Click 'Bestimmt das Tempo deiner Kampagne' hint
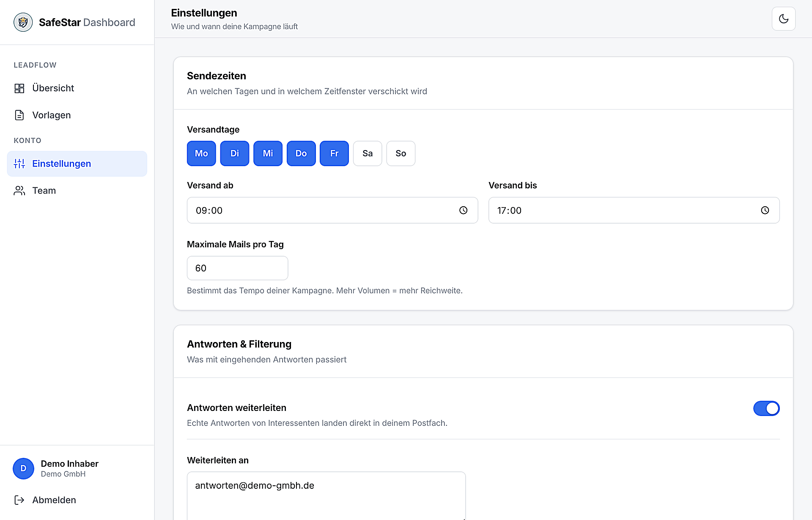Viewport: 812px width, 520px height. (325, 291)
